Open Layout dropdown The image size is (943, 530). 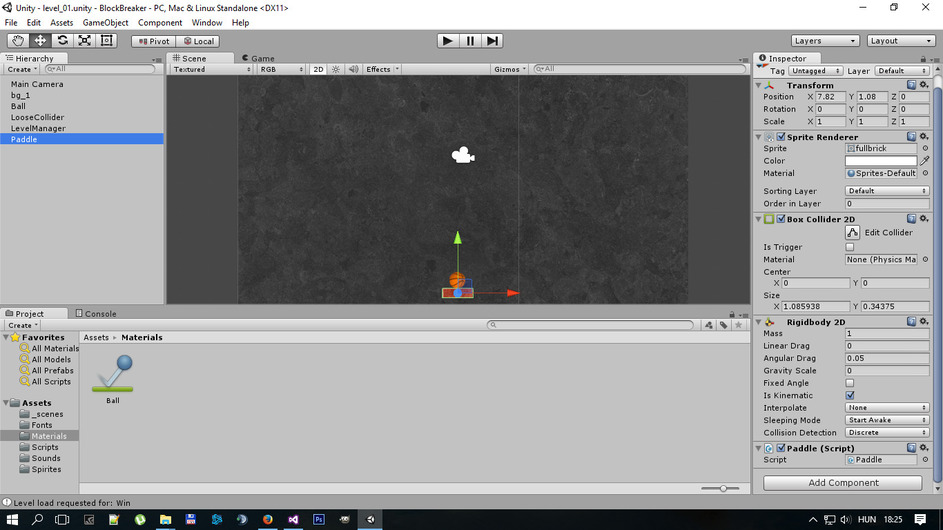(900, 41)
